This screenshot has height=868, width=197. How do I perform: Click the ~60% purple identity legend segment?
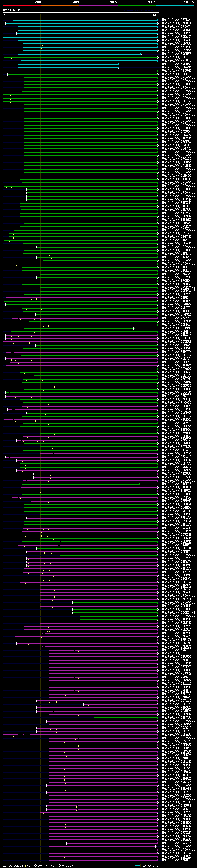click(x=98, y=6)
